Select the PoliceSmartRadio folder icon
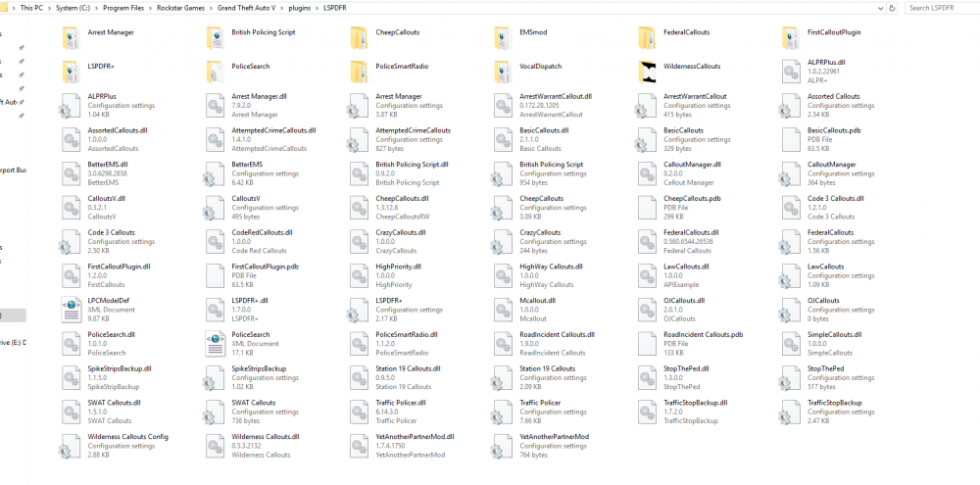Image resolution: width=980 pixels, height=485 pixels. pyautogui.click(x=360, y=72)
